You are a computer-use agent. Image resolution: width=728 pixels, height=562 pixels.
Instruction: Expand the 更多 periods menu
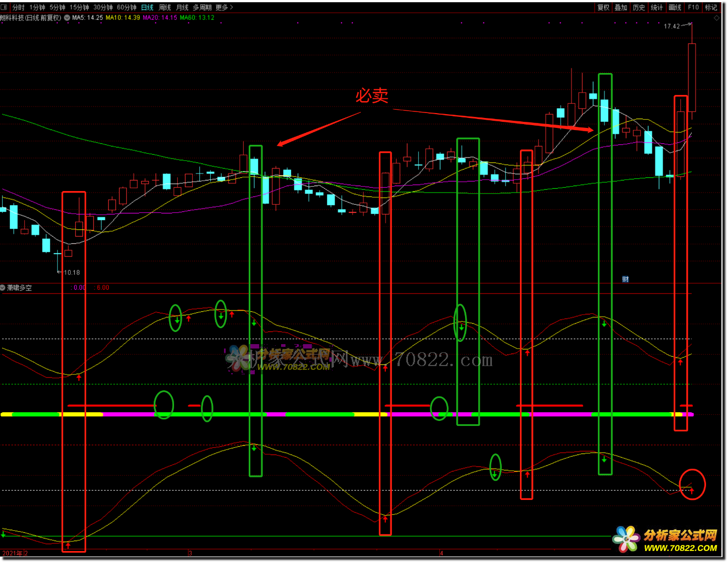[224, 8]
